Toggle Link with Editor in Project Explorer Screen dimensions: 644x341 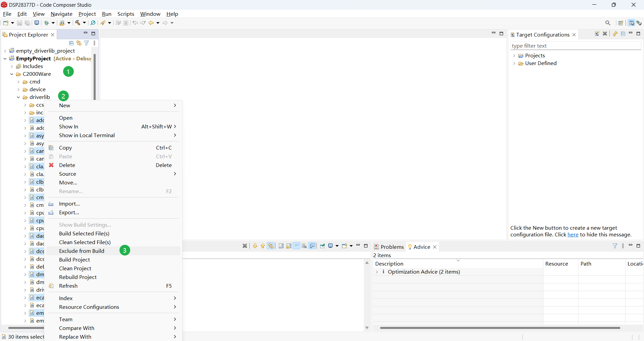[79, 43]
